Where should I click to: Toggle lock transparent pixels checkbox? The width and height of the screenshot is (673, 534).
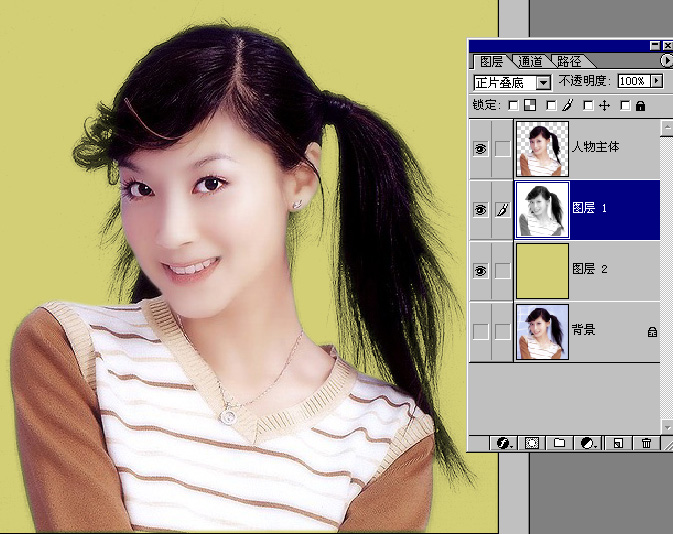pyautogui.click(x=513, y=106)
